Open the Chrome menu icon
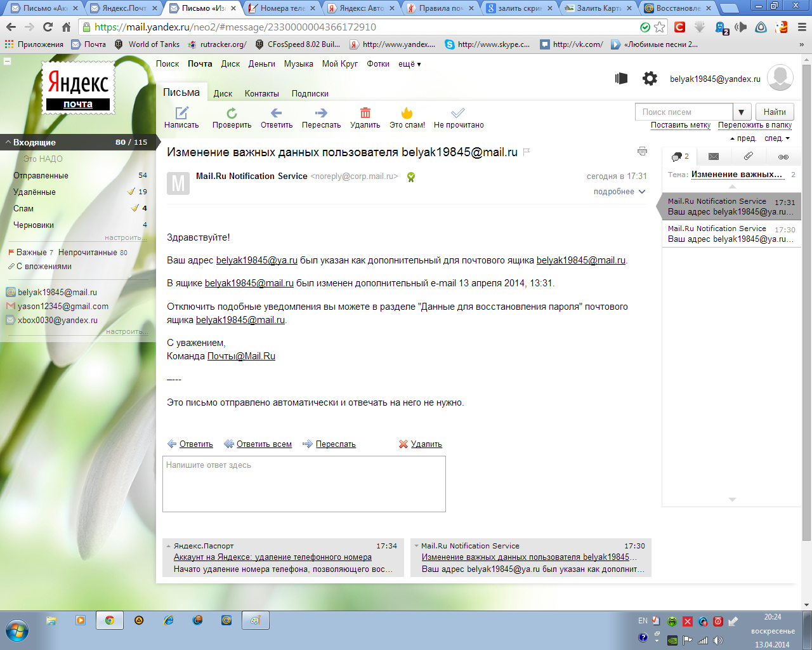The image size is (812, 650). click(x=802, y=27)
